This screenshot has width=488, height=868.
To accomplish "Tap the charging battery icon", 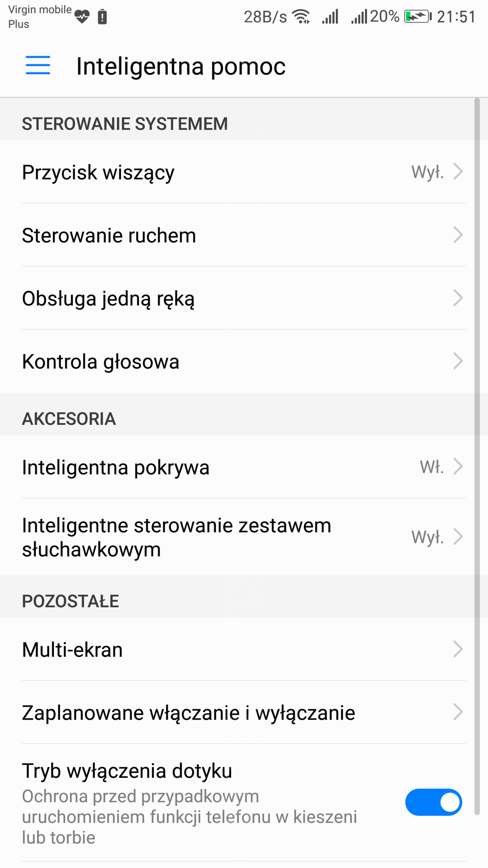I will coord(417,17).
